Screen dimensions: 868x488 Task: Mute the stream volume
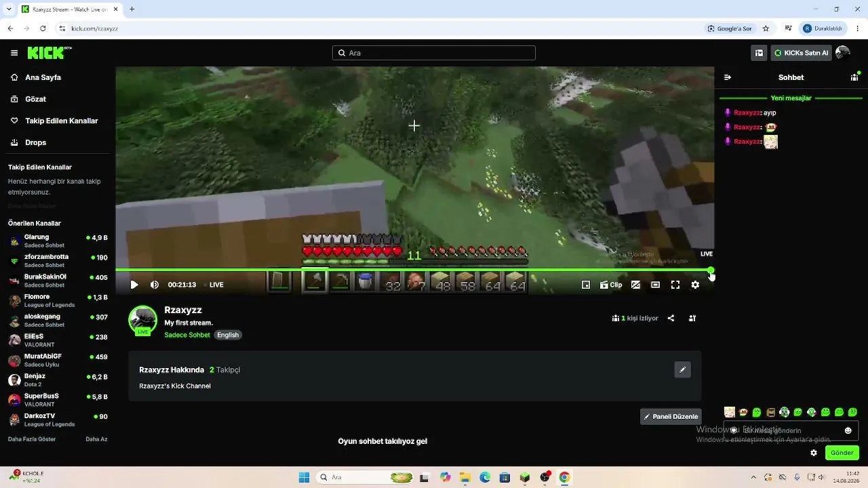point(155,285)
